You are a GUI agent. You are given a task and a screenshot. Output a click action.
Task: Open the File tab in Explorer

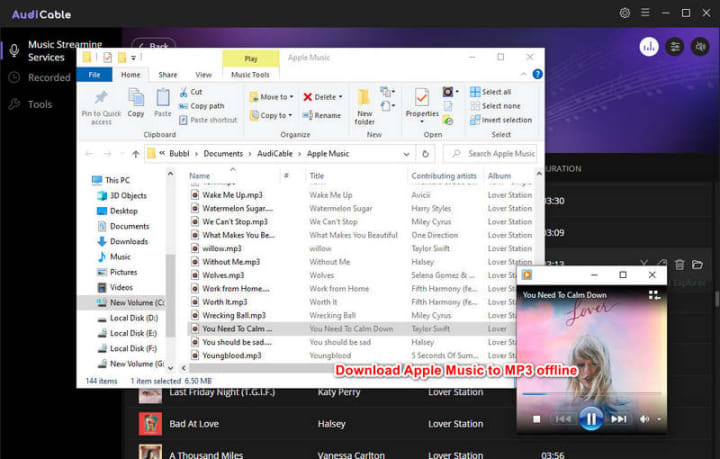94,75
